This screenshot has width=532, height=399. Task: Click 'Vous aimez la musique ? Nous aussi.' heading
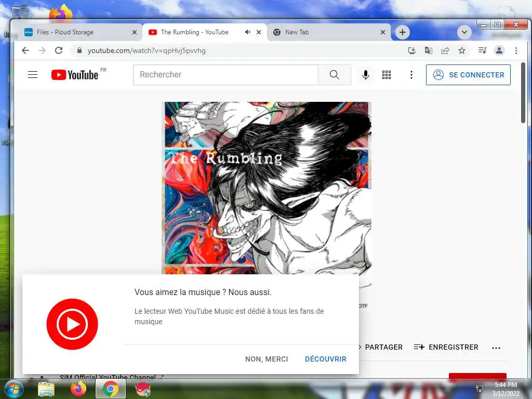tap(203, 292)
